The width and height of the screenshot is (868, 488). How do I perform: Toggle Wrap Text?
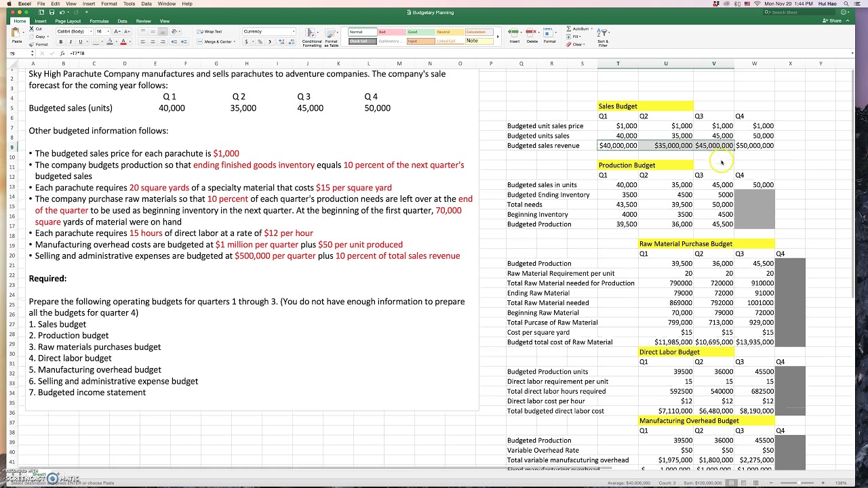[210, 32]
